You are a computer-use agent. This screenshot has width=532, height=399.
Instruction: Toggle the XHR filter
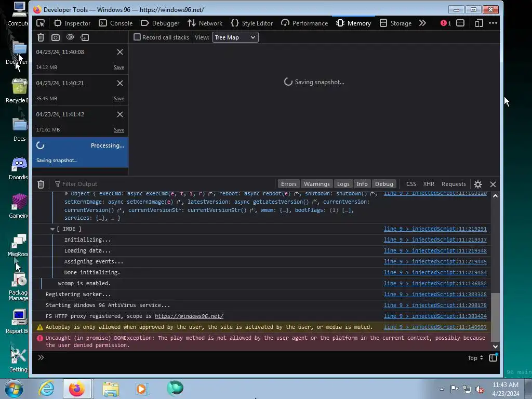point(429,184)
